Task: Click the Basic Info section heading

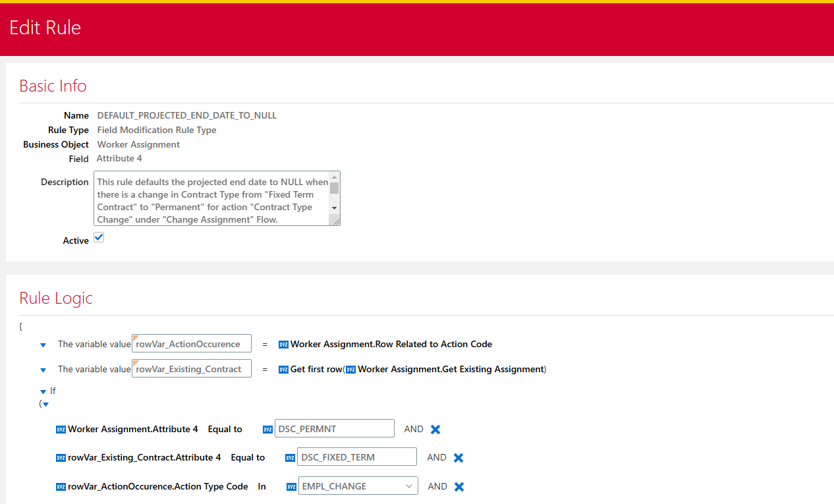Action: (53, 86)
